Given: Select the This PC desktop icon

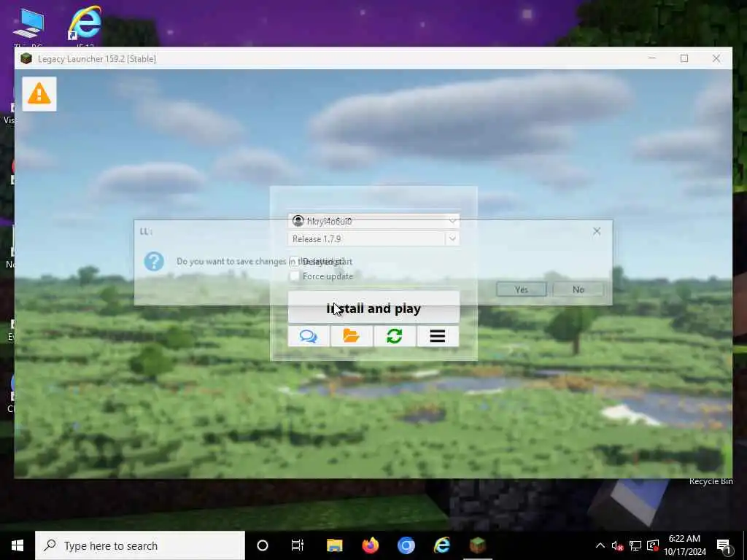Looking at the screenshot, I should click(x=28, y=27).
